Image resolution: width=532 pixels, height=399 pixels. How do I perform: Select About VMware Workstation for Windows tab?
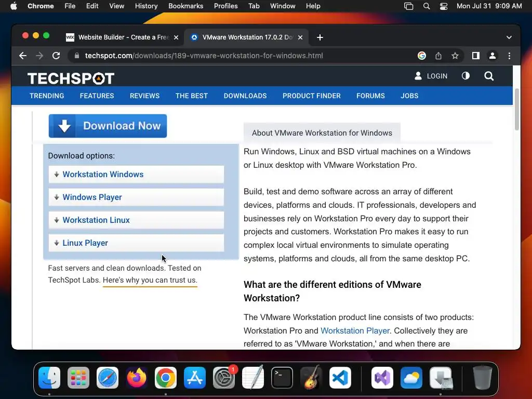click(322, 132)
